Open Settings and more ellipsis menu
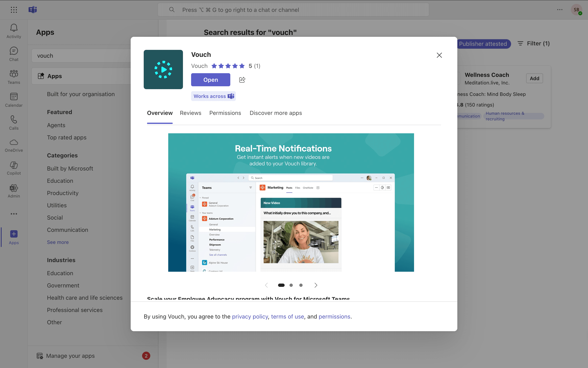588x368 pixels. tap(560, 10)
